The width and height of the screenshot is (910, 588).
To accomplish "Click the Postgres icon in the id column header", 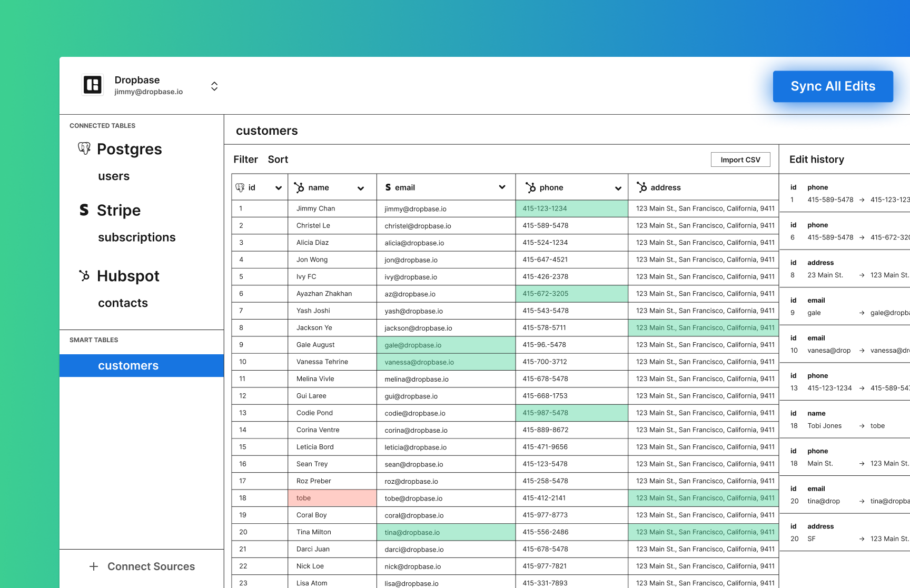I will [x=241, y=187].
